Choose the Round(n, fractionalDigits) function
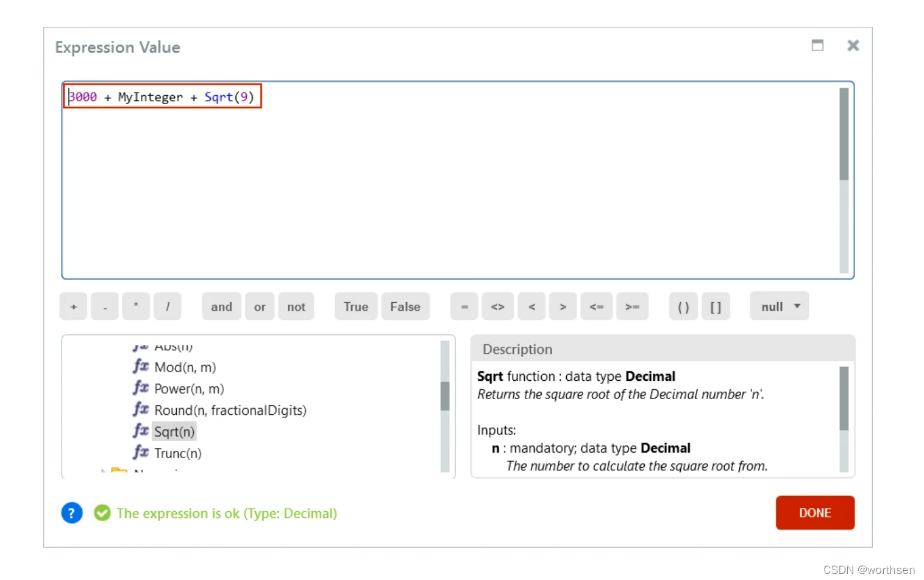The image size is (924, 580). tap(230, 411)
